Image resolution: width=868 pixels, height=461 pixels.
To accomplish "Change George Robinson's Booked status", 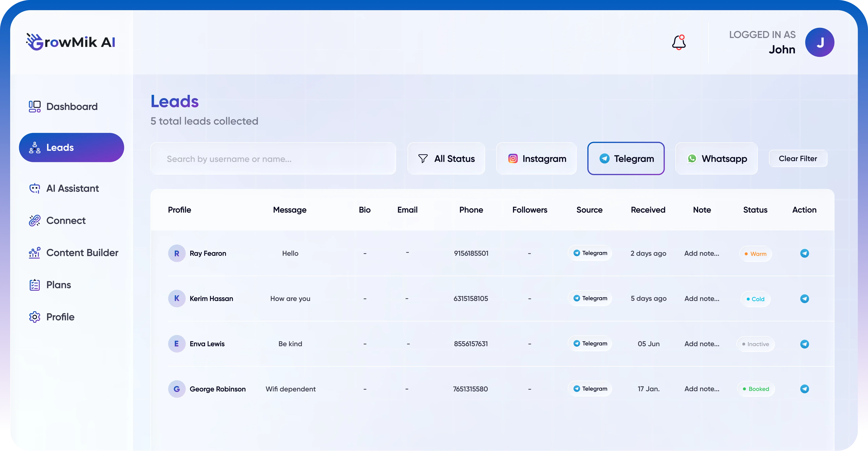I will pos(756,389).
